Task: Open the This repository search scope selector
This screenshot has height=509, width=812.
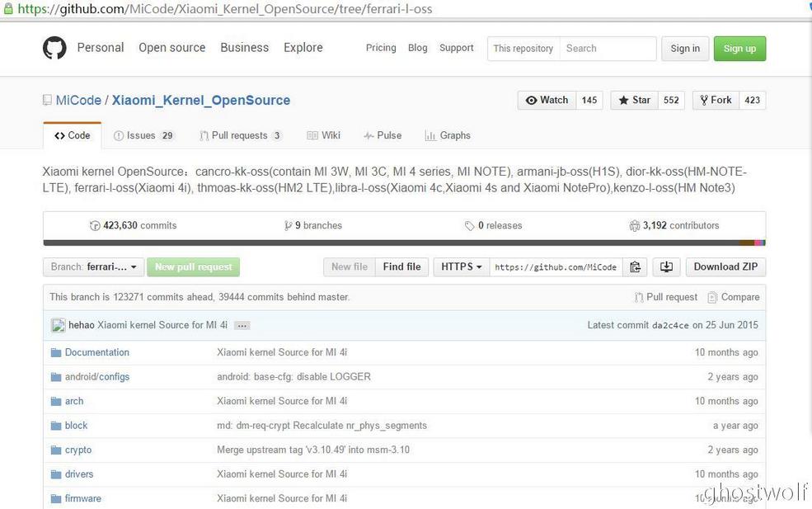Action: coord(523,48)
